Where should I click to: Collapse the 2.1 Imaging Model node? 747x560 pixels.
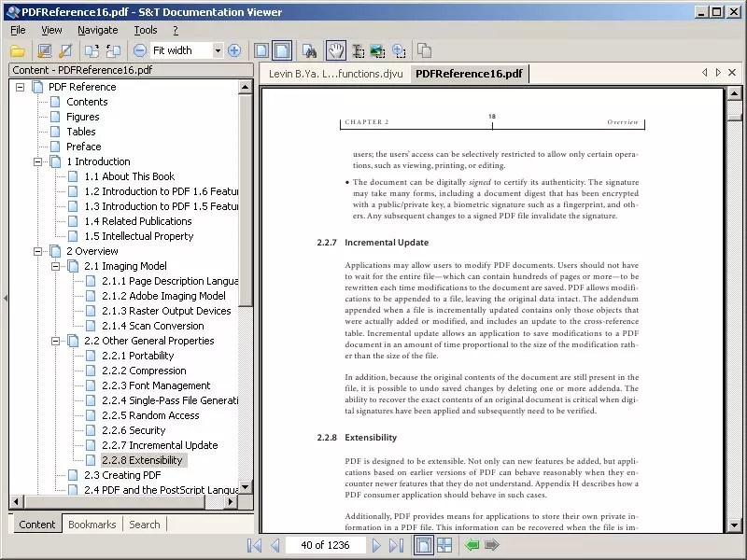point(55,266)
